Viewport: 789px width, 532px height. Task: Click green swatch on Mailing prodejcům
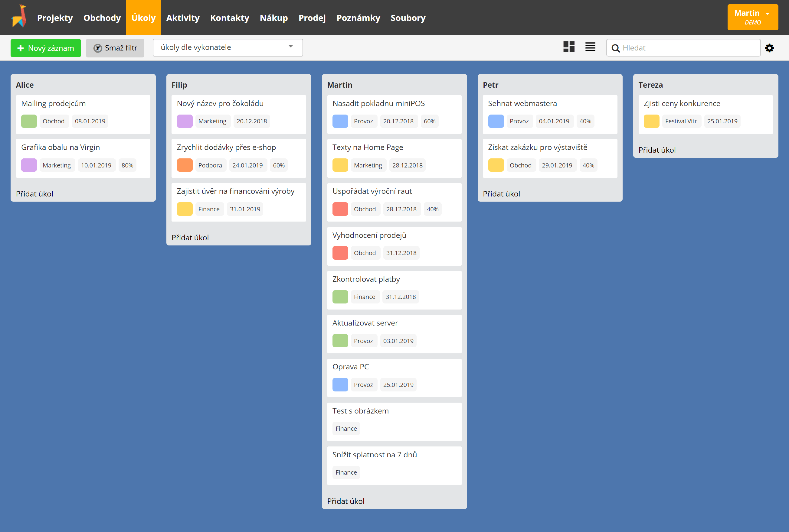click(x=29, y=121)
